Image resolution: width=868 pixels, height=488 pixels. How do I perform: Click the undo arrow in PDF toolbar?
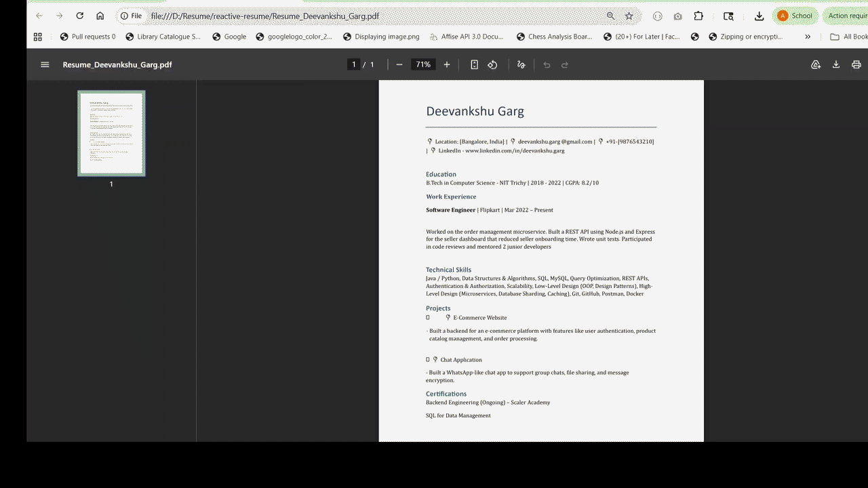point(547,64)
